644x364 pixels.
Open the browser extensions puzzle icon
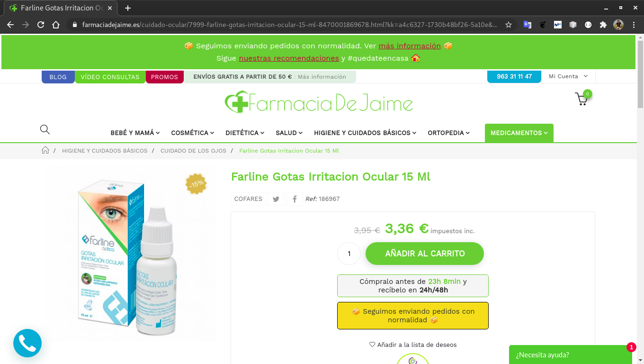coord(603,25)
